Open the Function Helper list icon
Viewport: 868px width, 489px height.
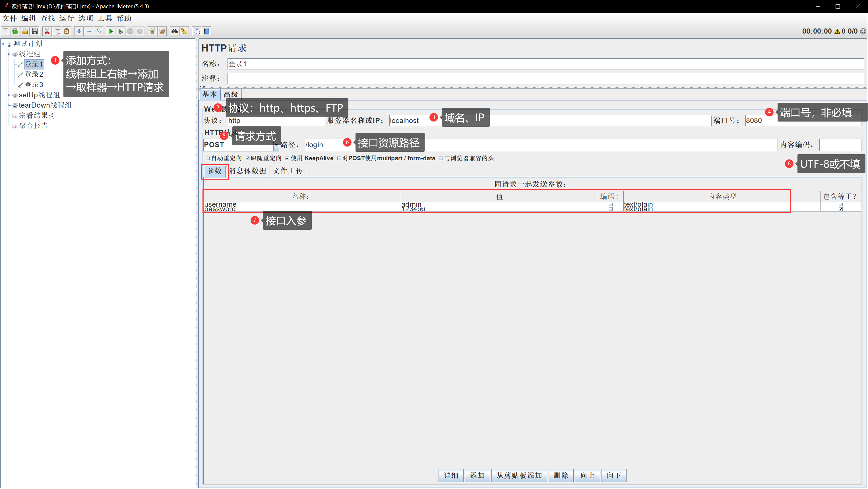[x=197, y=31]
